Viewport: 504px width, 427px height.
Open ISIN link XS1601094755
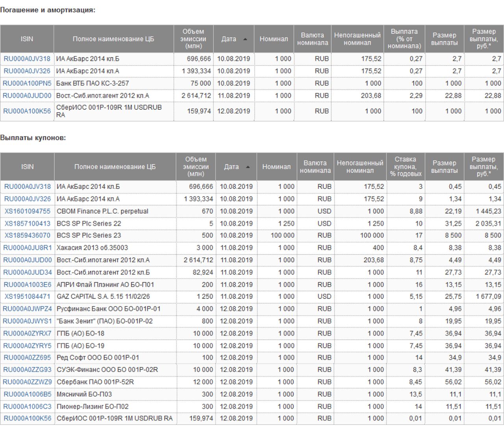pyautogui.click(x=28, y=211)
